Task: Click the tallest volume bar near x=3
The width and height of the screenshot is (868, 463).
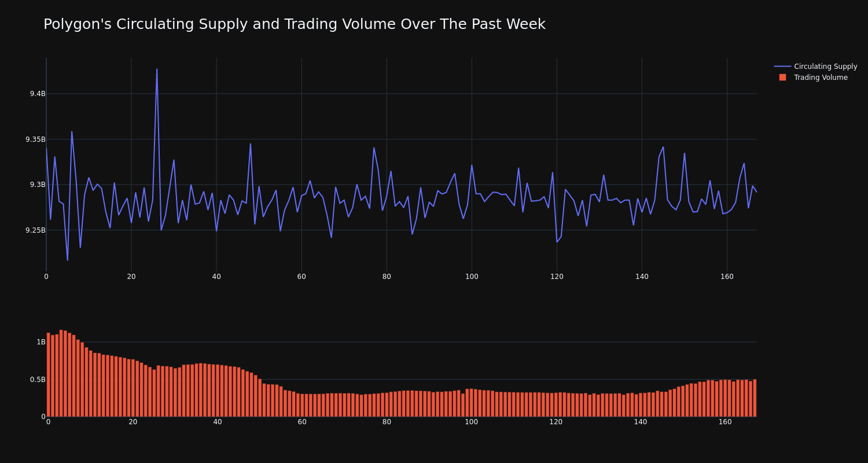Action: 61,373
